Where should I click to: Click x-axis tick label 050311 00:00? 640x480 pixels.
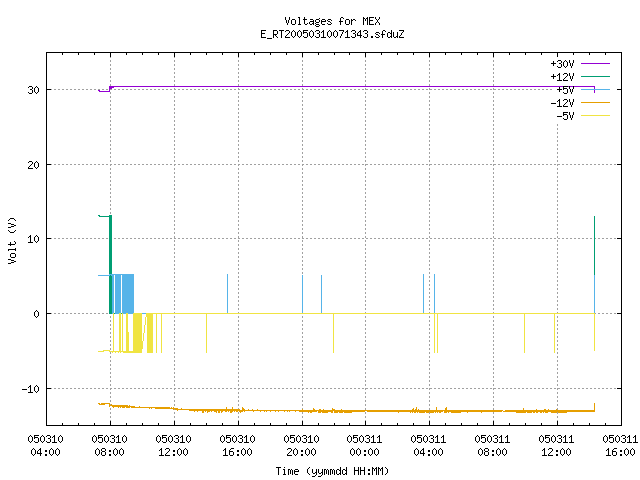(x=364, y=446)
